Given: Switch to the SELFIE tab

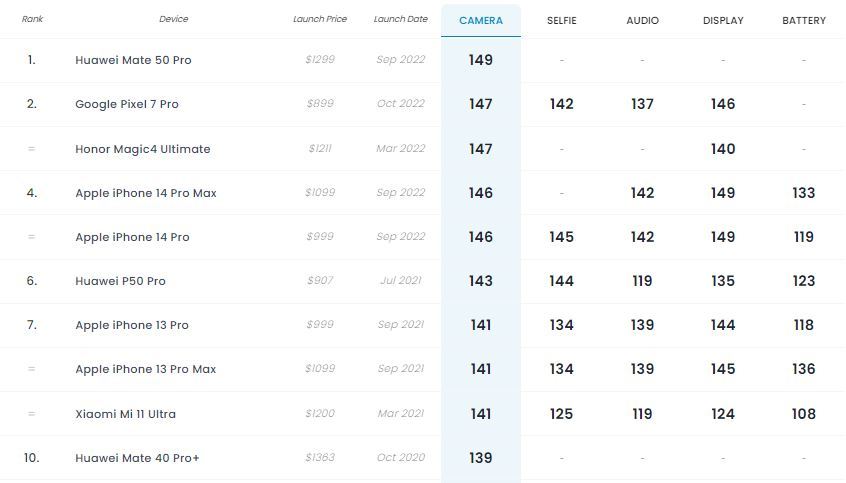Looking at the screenshot, I should tap(562, 21).
